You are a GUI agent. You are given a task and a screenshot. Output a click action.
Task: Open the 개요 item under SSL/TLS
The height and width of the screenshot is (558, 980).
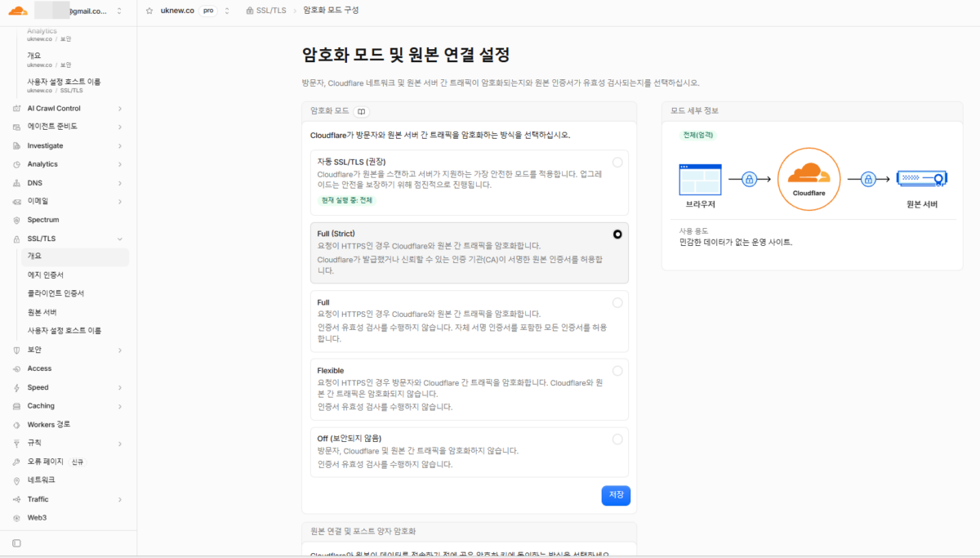75,257
